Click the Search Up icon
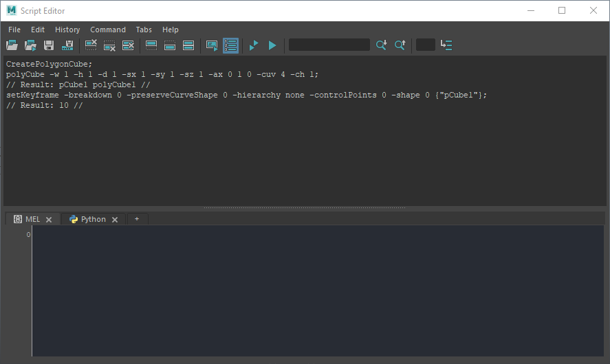Viewport: 610px width, 364px height. 400,45
